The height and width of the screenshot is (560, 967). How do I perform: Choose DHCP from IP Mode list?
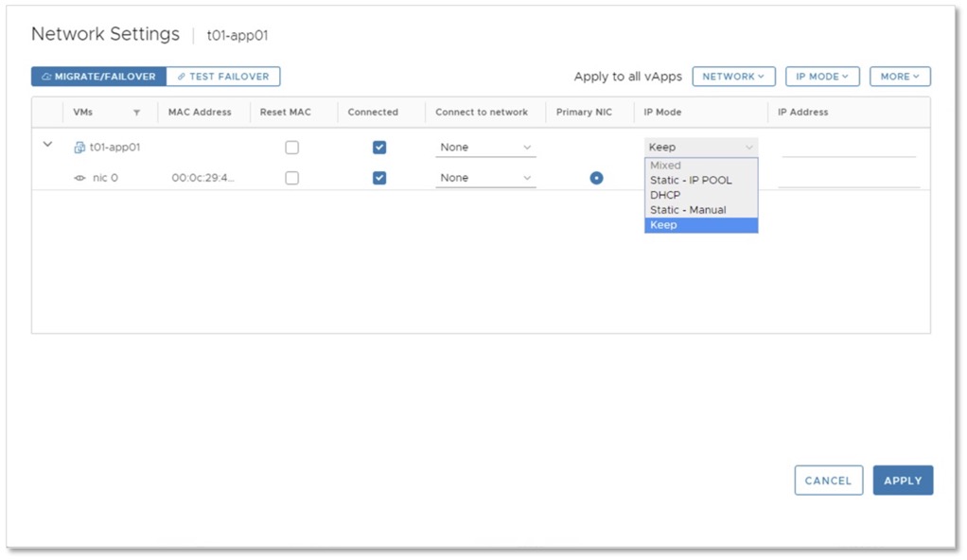pyautogui.click(x=665, y=195)
